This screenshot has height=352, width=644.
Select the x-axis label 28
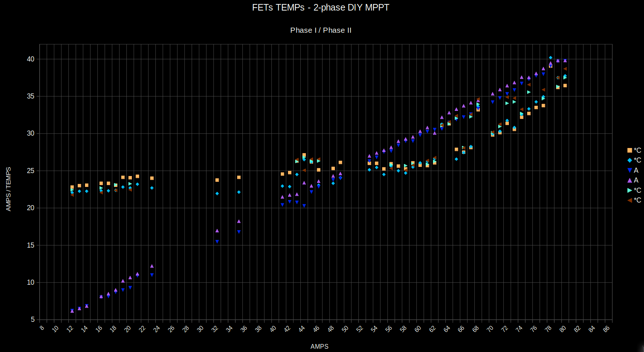186,329
